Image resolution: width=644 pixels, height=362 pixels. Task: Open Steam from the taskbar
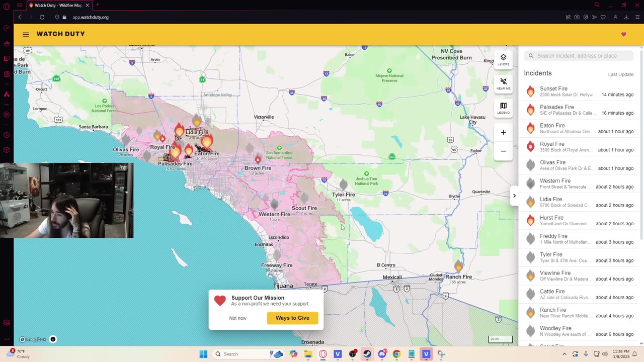coord(367,354)
